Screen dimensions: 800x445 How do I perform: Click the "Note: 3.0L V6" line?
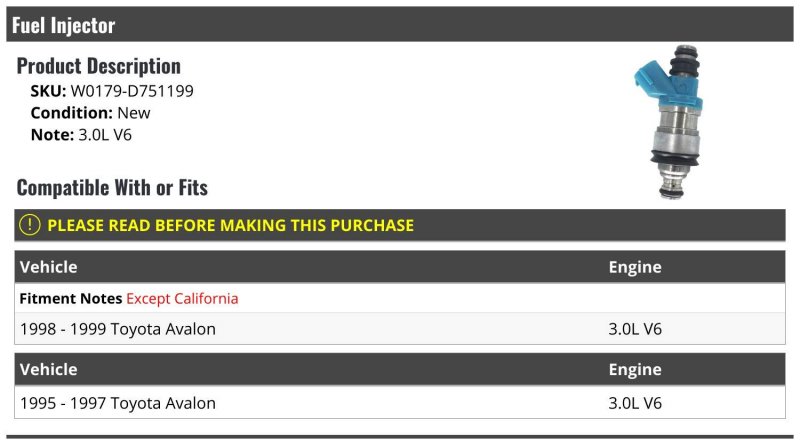(81, 134)
